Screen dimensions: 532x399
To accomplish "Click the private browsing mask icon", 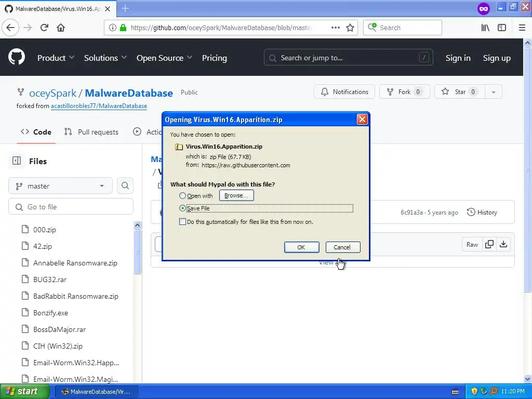I will click(x=484, y=8).
